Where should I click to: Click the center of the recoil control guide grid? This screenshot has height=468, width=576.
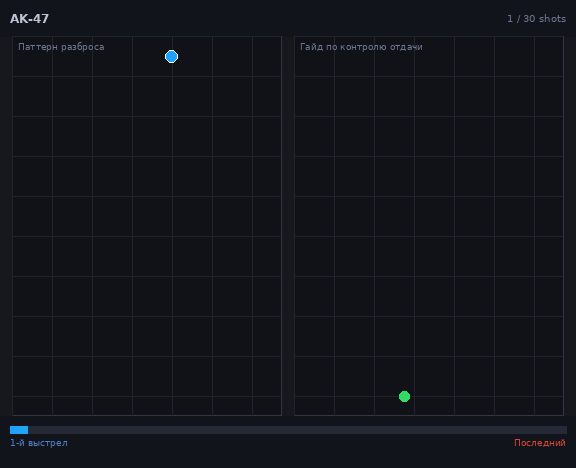coord(429,226)
